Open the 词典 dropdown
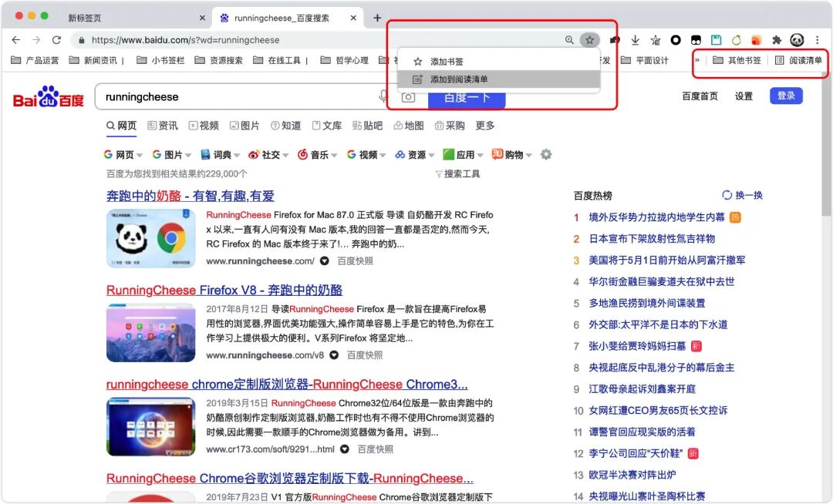Viewport: 833px width, 504px height. (x=220, y=155)
